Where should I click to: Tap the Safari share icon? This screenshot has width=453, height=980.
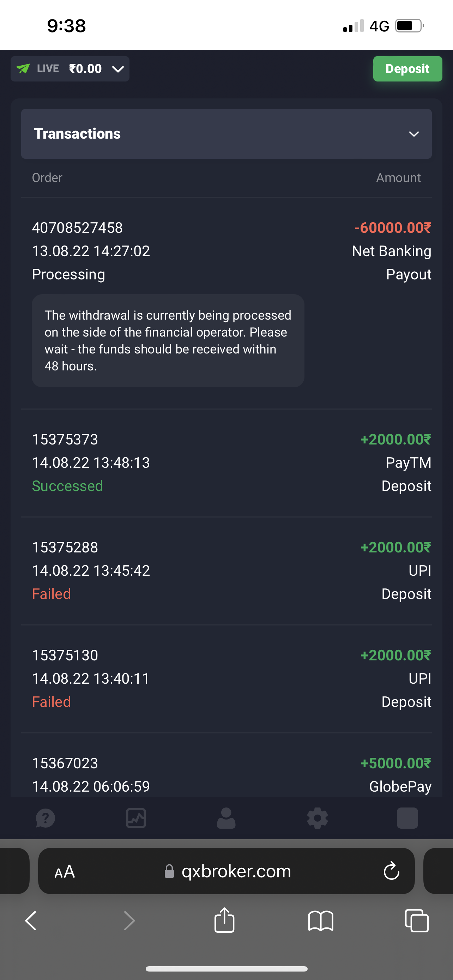pos(224,921)
